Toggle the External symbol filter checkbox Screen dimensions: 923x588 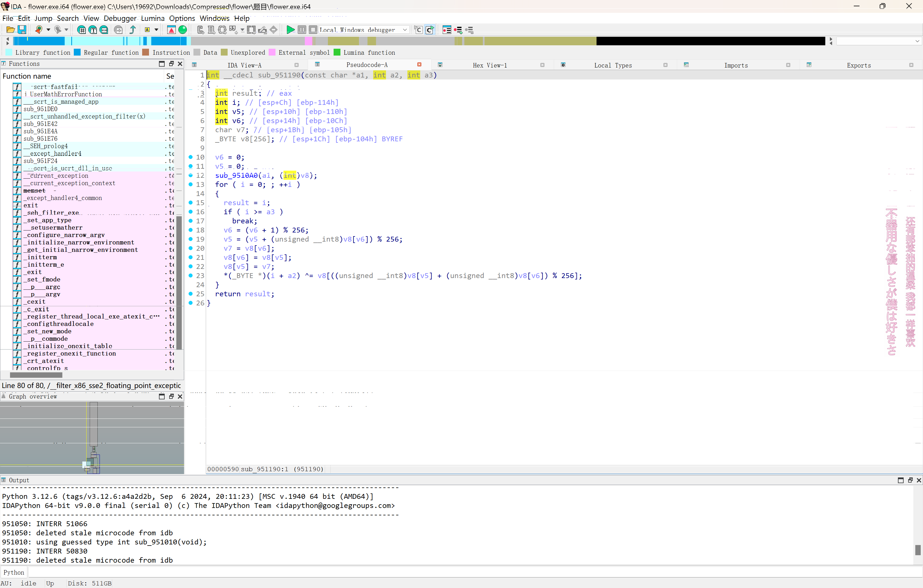[x=272, y=52]
